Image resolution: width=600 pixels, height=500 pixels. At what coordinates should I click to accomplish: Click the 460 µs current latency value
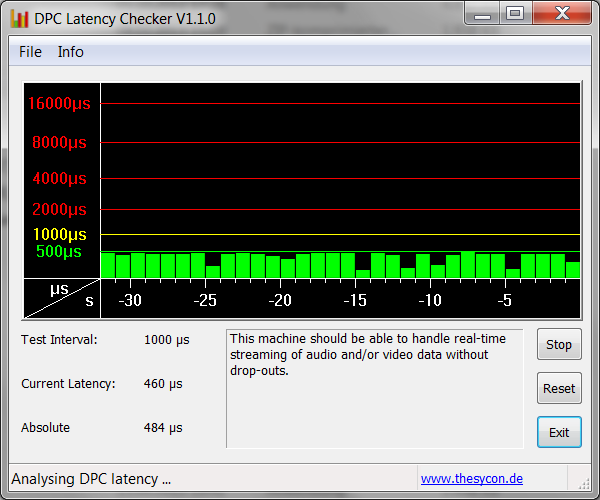tap(163, 384)
